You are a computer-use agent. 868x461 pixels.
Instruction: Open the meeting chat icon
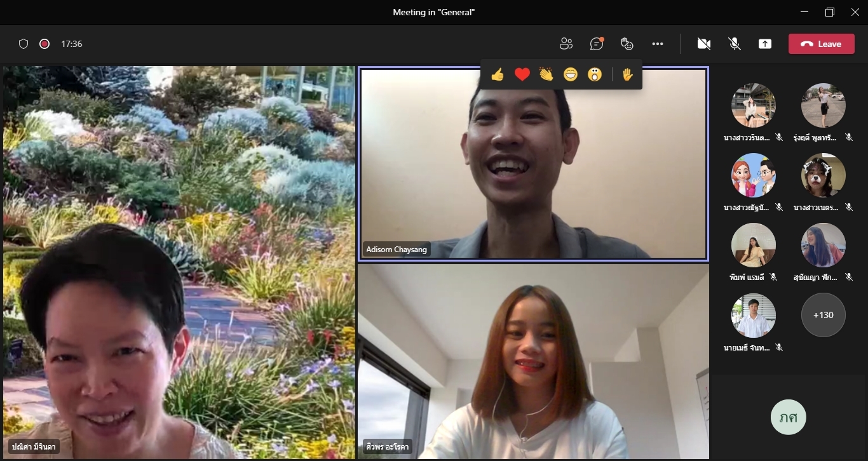tap(596, 44)
